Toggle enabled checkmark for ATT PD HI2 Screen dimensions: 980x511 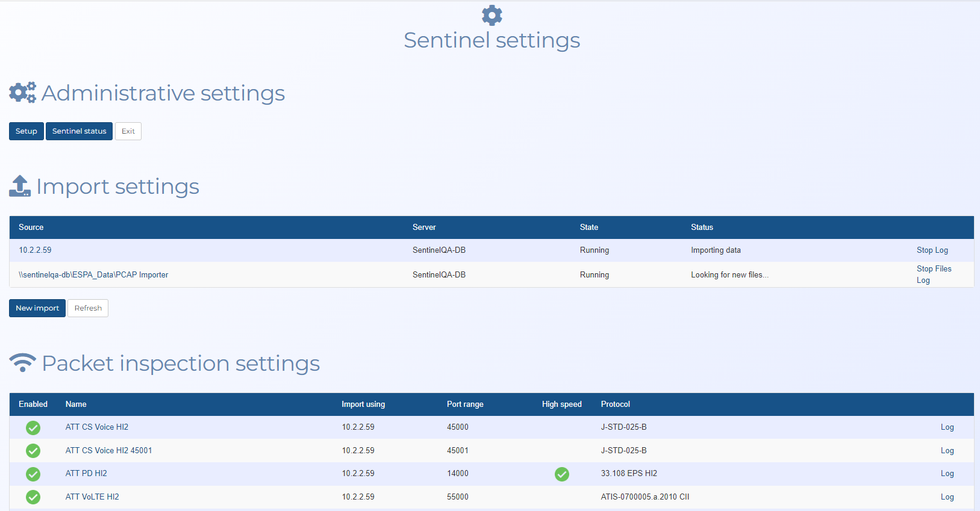tap(33, 474)
